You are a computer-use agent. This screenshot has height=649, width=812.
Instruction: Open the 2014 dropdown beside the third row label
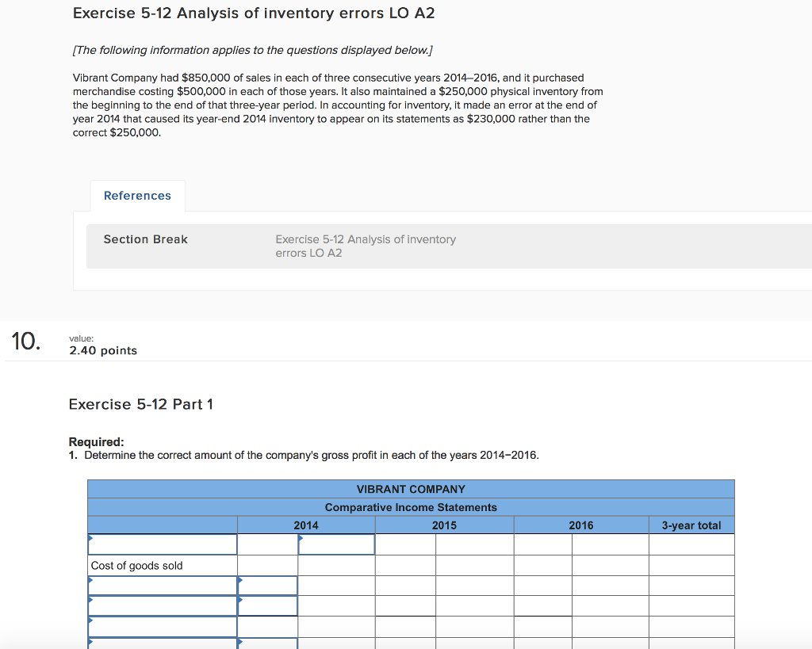(267, 586)
